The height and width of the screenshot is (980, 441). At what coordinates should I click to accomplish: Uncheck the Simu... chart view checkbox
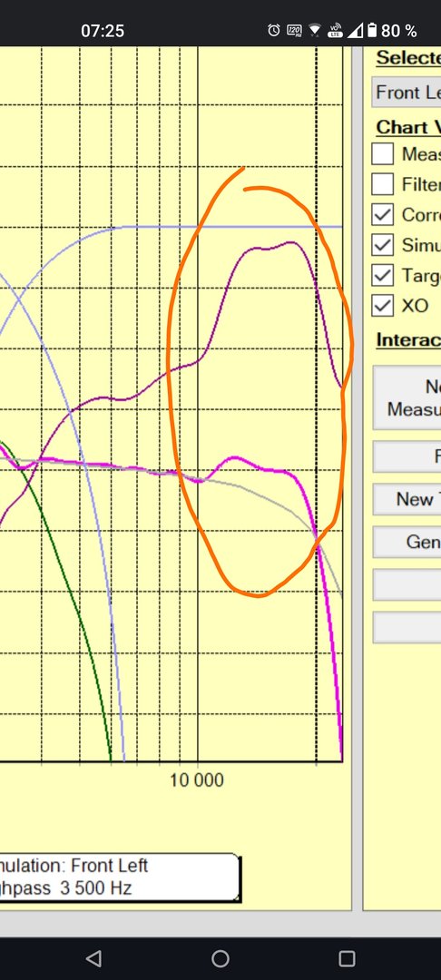tap(382, 244)
